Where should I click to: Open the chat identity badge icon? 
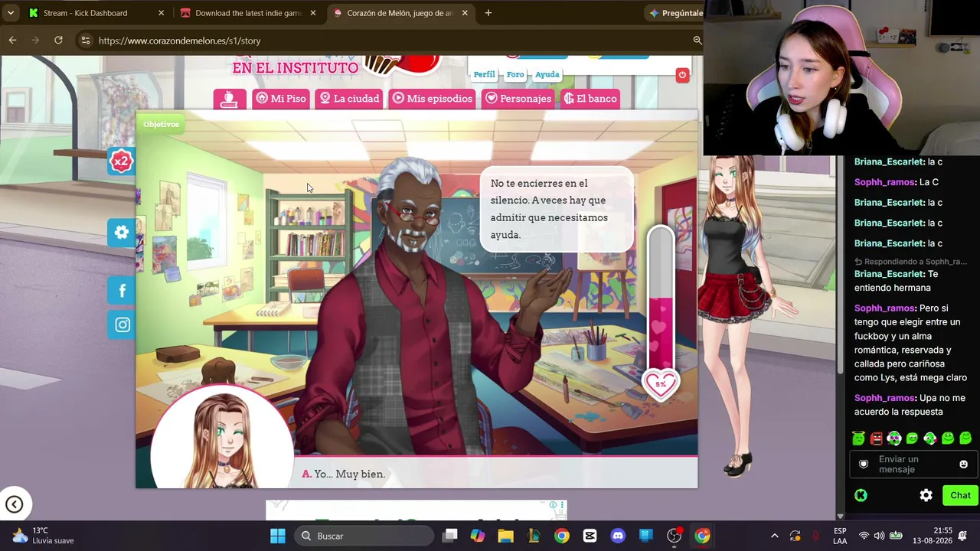click(x=864, y=465)
